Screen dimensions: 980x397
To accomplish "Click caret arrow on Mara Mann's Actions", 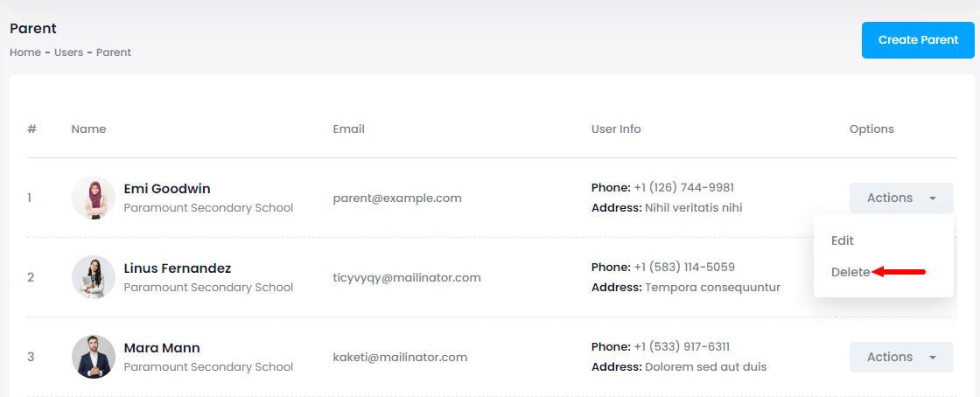I will point(933,358).
